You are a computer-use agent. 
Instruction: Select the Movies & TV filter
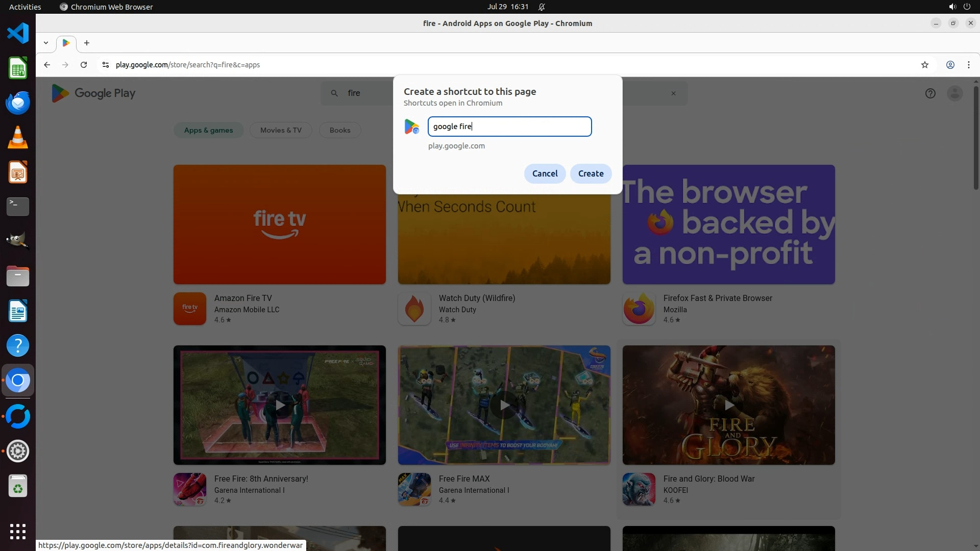point(281,130)
